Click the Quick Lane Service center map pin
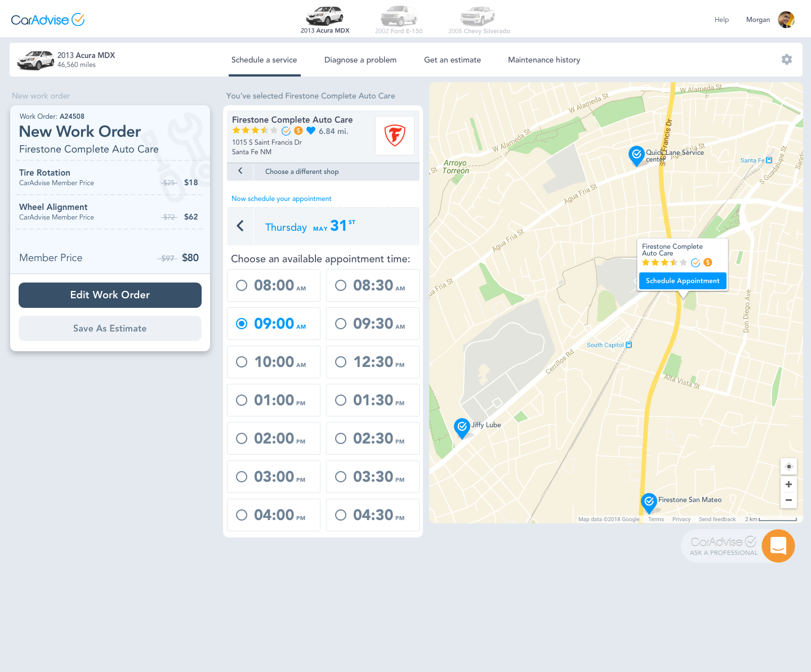Image resolution: width=811 pixels, height=672 pixels. click(x=636, y=155)
